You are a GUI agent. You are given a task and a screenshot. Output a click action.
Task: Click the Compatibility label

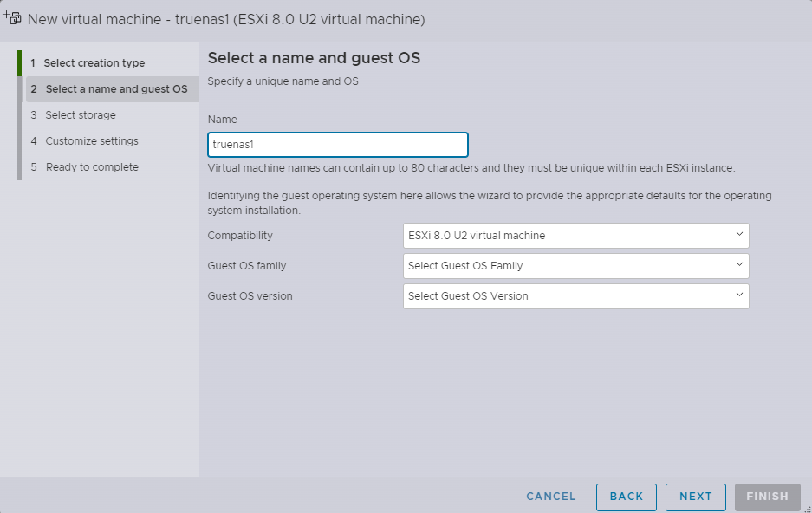click(240, 236)
